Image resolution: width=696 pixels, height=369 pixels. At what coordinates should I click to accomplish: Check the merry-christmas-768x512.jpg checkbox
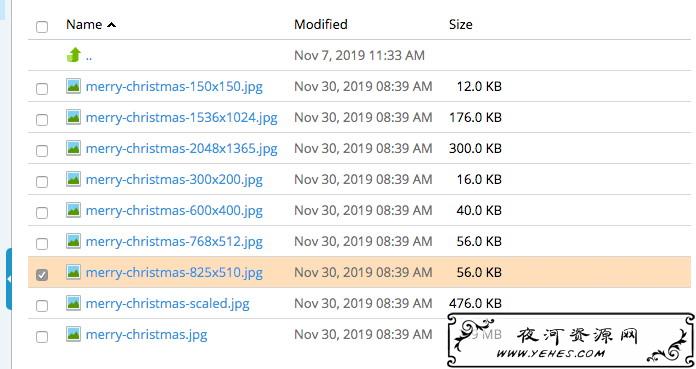tap(42, 244)
